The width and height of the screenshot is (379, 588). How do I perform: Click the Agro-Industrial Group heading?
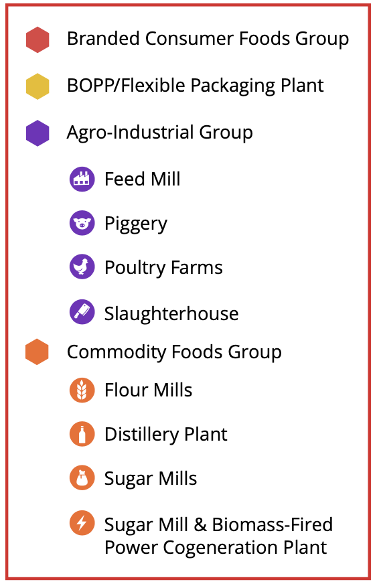point(159,133)
